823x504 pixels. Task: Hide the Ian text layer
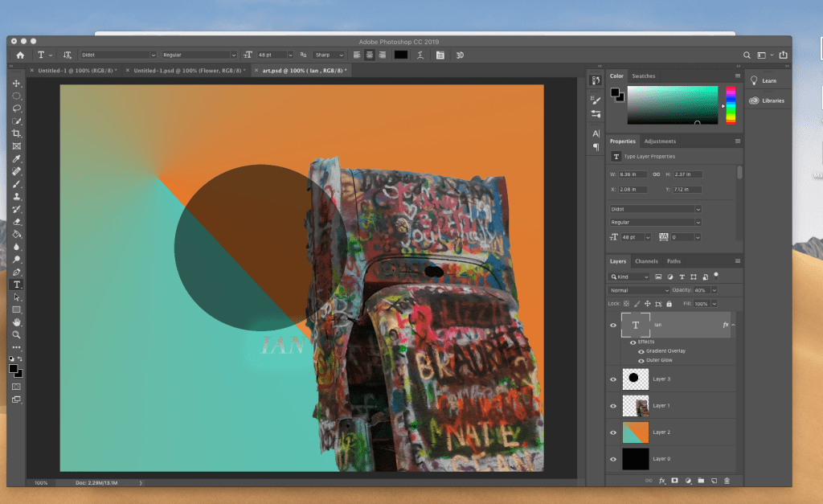[613, 325]
